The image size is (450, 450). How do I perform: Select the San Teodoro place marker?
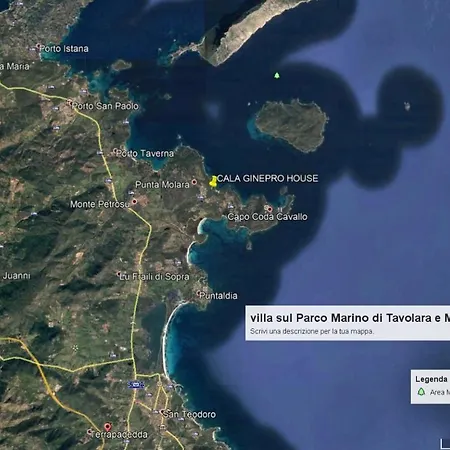[x=162, y=412]
